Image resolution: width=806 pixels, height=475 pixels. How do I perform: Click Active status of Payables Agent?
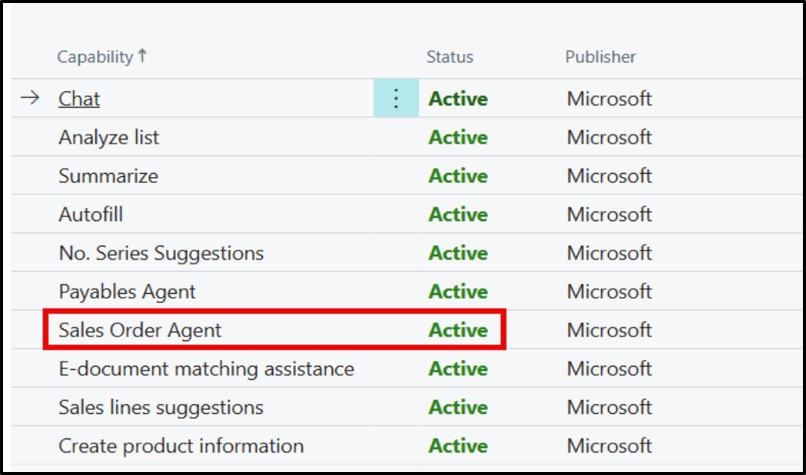(458, 291)
